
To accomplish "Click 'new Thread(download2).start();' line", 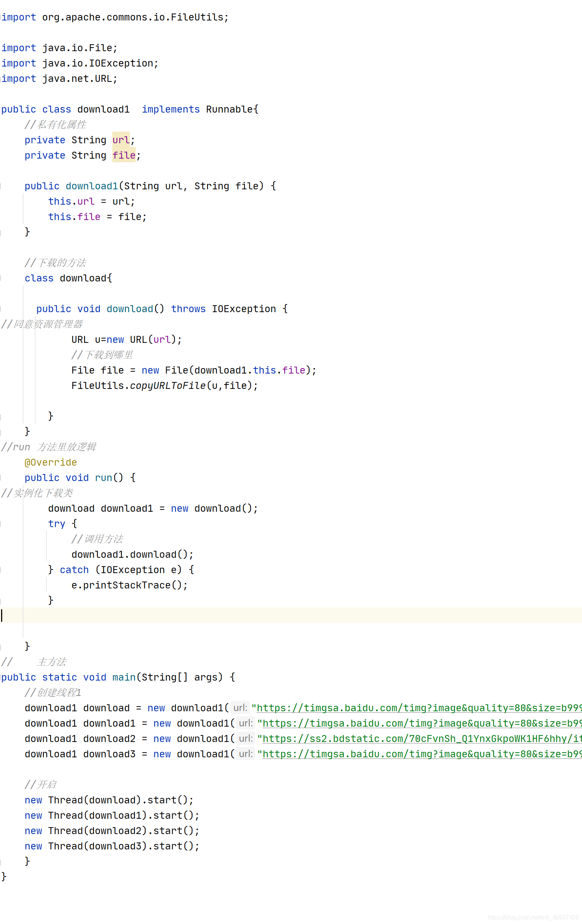I will (x=112, y=831).
